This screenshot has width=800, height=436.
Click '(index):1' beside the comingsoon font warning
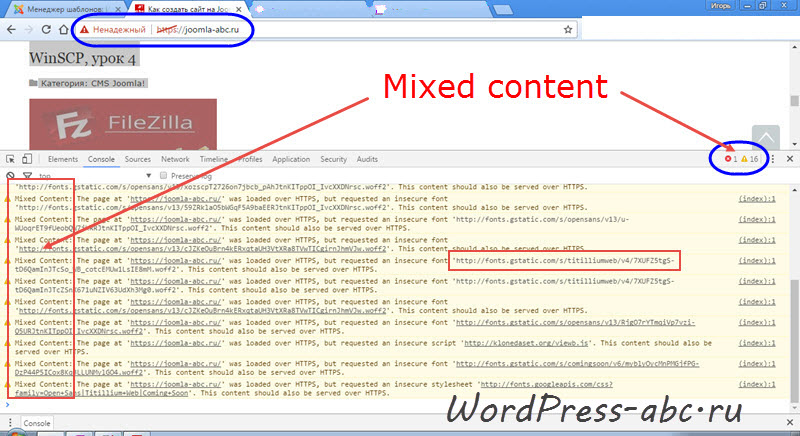click(x=757, y=364)
